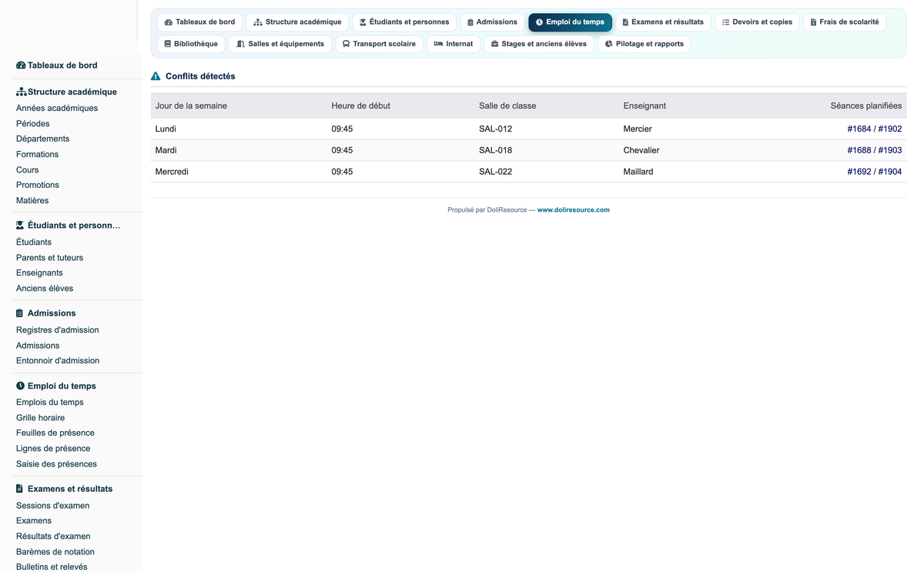Click the bus icon in Transport scolaire tab
The image size is (924, 572).
346,44
